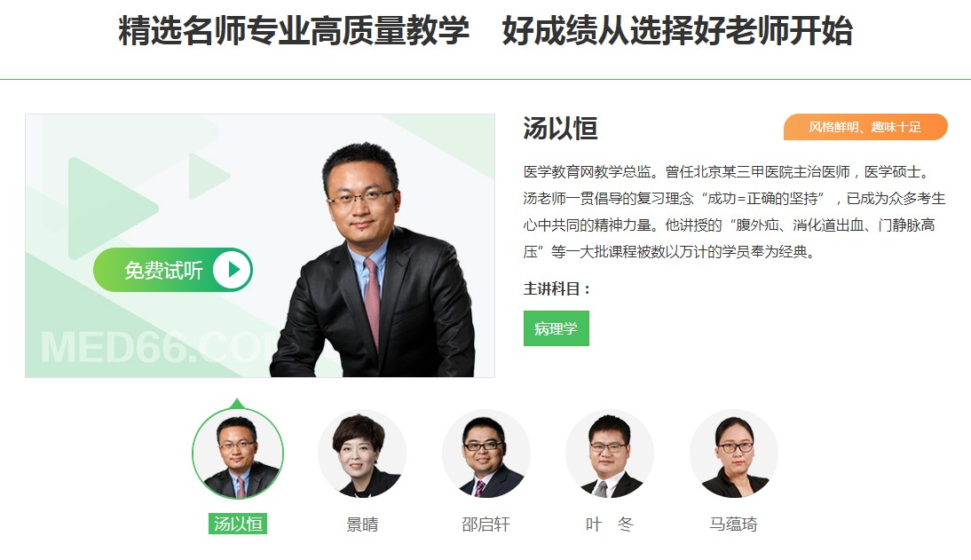Select teacher 景晴's round avatar

point(361,454)
